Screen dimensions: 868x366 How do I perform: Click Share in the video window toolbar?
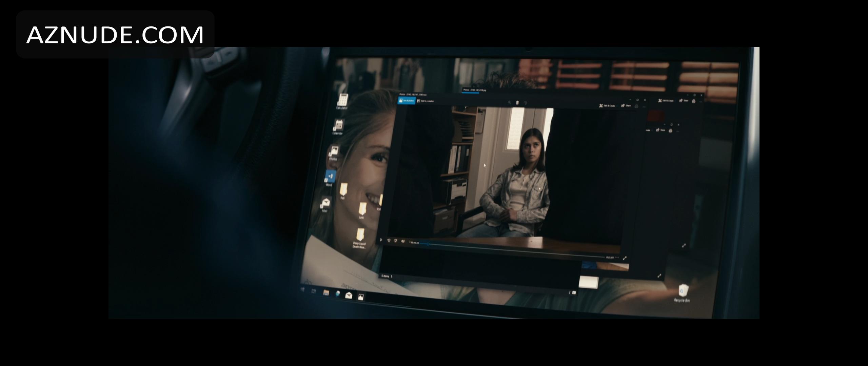click(x=626, y=106)
